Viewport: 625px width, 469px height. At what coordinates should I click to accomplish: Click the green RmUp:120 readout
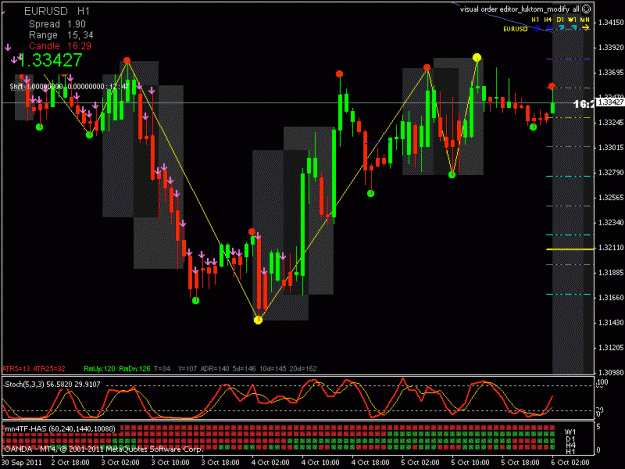99,369
